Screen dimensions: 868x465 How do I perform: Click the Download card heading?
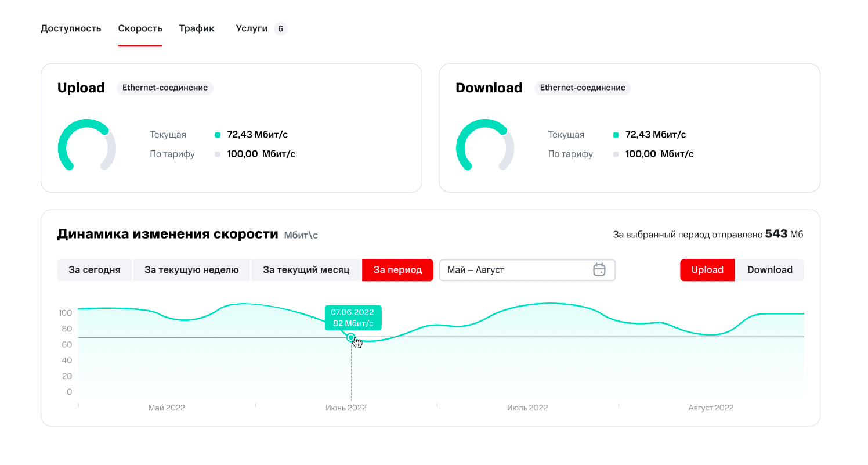[489, 88]
